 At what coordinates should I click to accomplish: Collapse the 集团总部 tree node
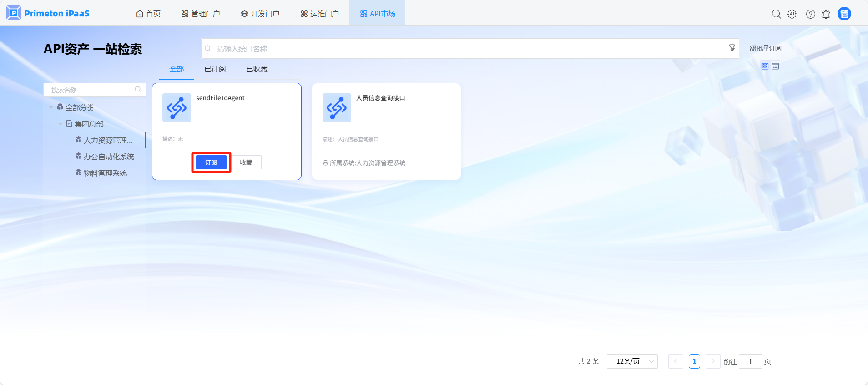61,124
